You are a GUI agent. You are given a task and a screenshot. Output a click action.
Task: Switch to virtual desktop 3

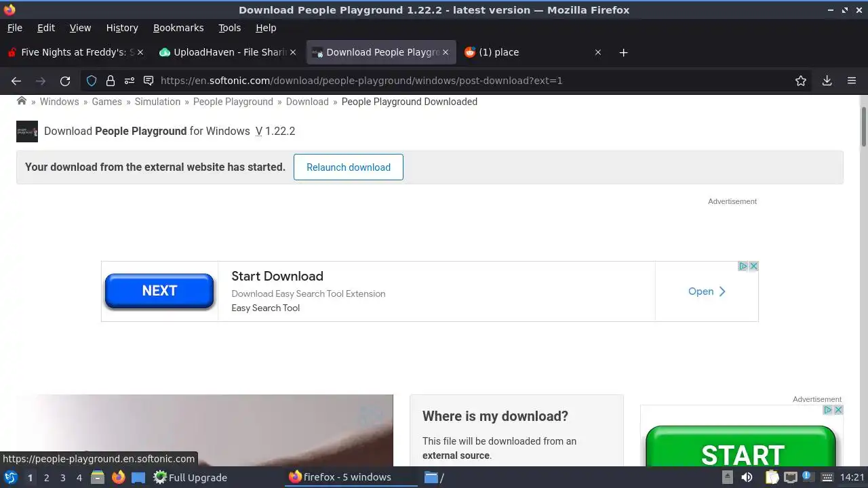tap(62, 477)
